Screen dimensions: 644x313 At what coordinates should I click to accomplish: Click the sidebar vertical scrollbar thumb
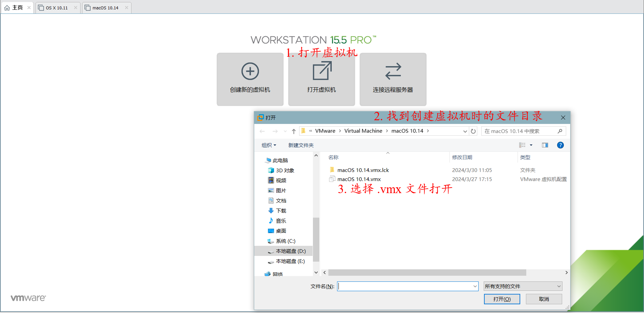(x=316, y=239)
